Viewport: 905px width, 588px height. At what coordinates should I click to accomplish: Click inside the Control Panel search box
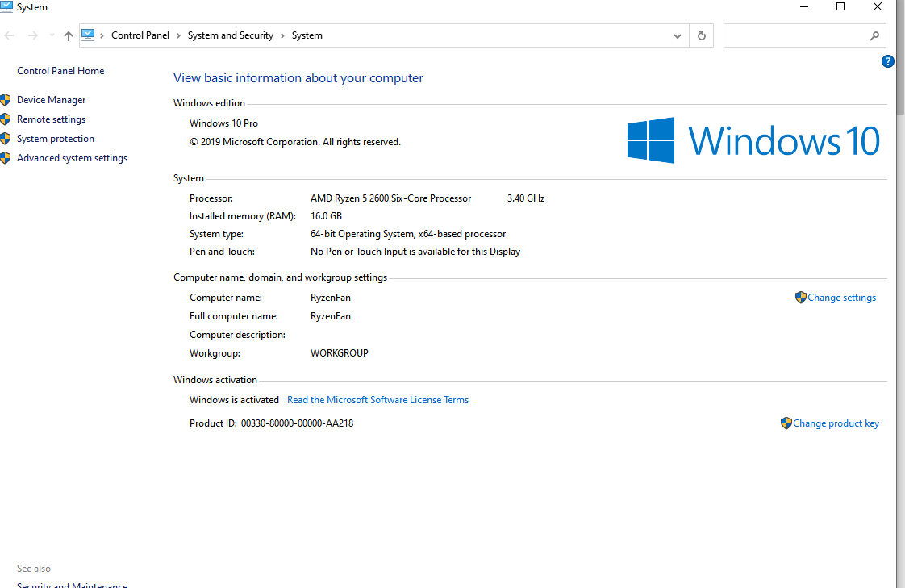tap(796, 35)
